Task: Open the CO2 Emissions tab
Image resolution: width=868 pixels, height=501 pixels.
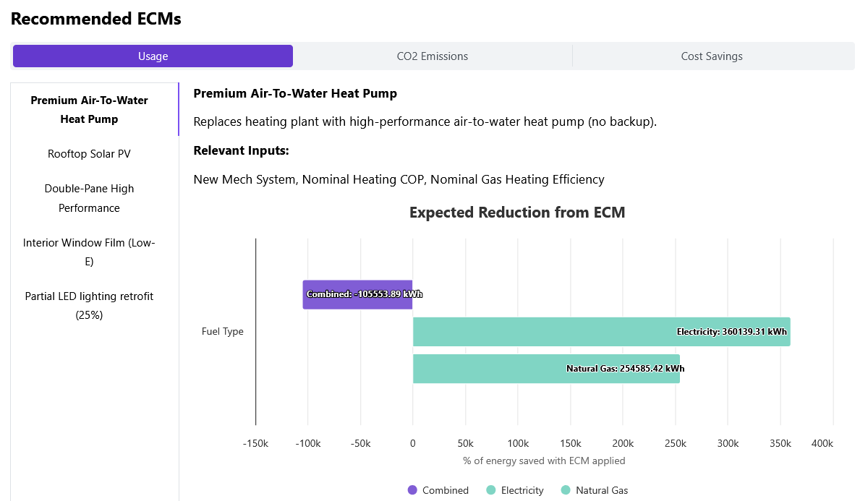Action: (432, 56)
